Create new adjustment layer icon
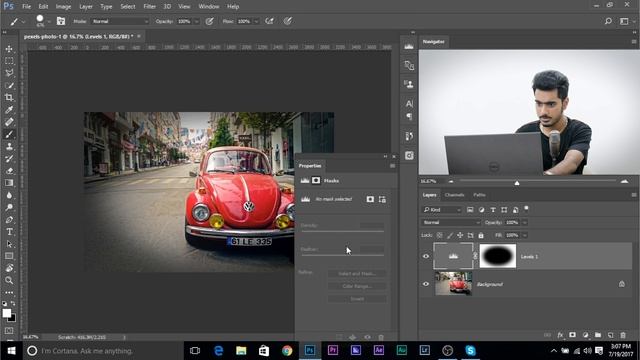Viewport: 640px width, 360px height. (585, 335)
